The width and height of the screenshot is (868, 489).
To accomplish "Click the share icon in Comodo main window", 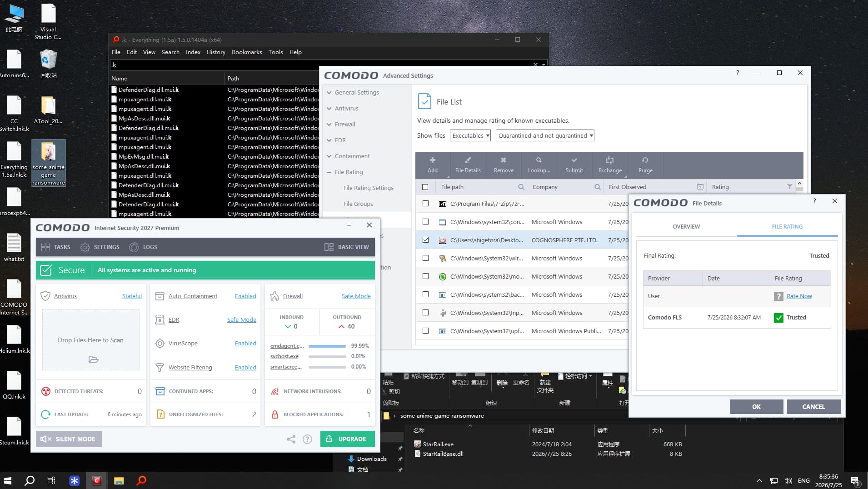I will 291,439.
